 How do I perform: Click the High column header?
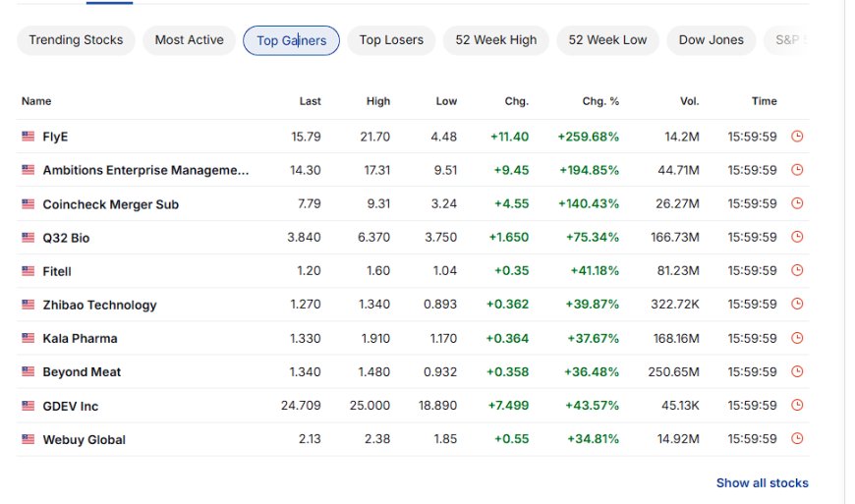(378, 101)
